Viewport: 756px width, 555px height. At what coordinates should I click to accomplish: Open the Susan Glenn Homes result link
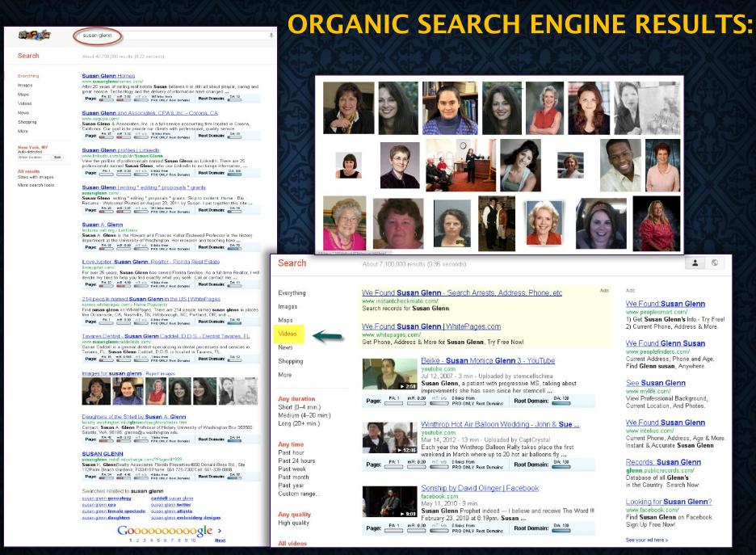107,76
